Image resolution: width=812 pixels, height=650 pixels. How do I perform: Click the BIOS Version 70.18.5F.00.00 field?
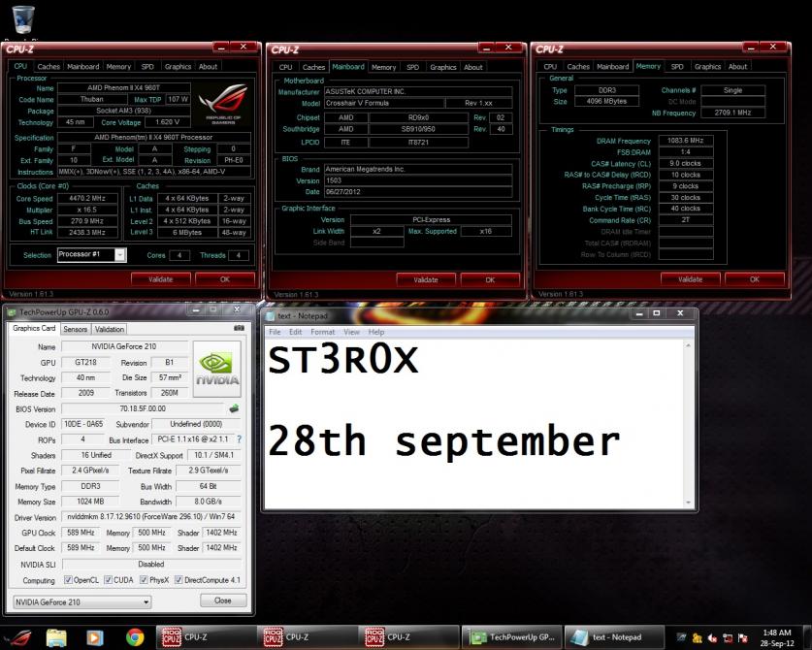click(x=143, y=408)
